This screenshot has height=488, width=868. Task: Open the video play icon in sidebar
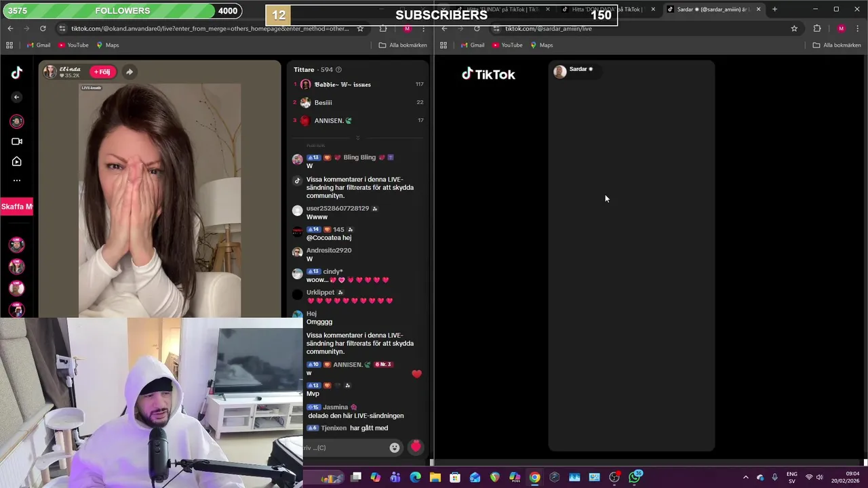(x=17, y=161)
